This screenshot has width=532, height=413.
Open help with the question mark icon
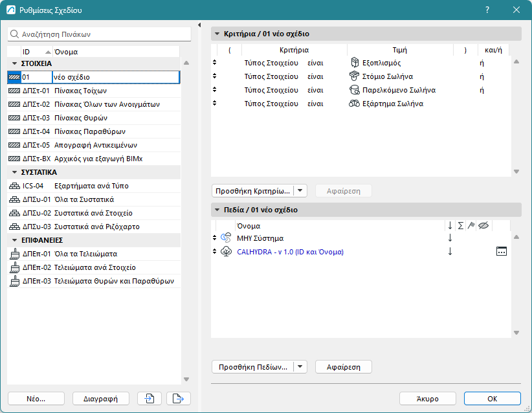487,10
